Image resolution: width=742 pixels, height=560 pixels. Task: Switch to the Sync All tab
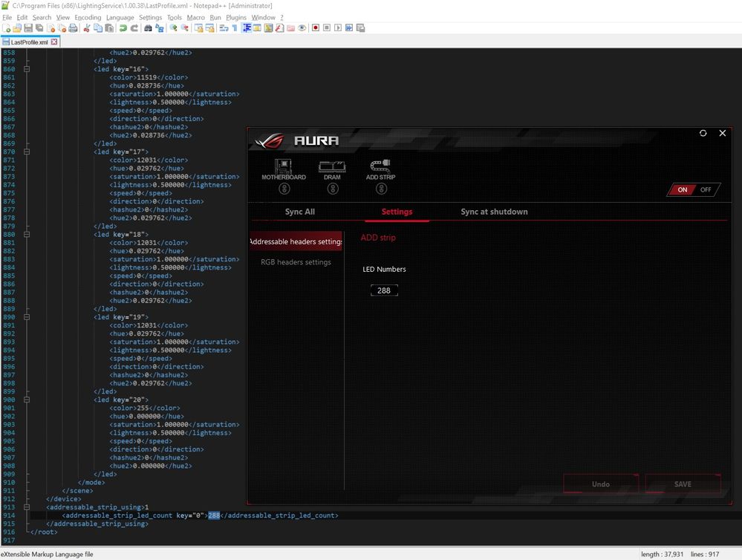tap(299, 212)
